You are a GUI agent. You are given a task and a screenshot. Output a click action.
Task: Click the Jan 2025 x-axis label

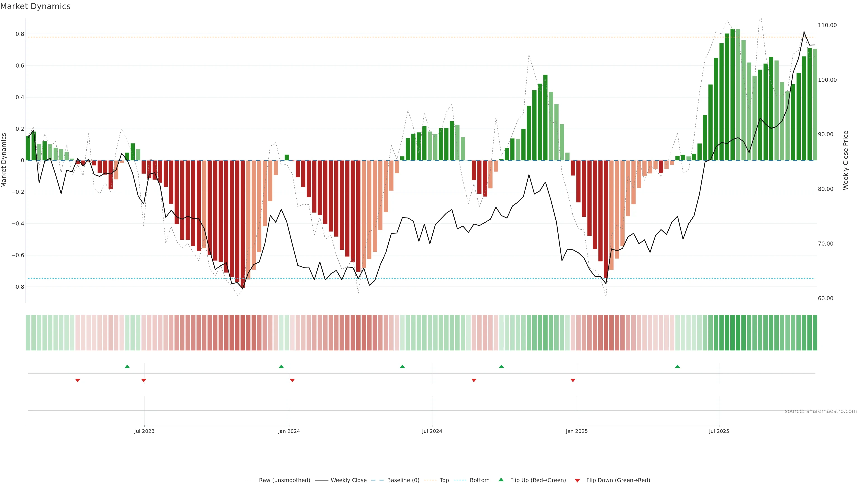coord(577,431)
